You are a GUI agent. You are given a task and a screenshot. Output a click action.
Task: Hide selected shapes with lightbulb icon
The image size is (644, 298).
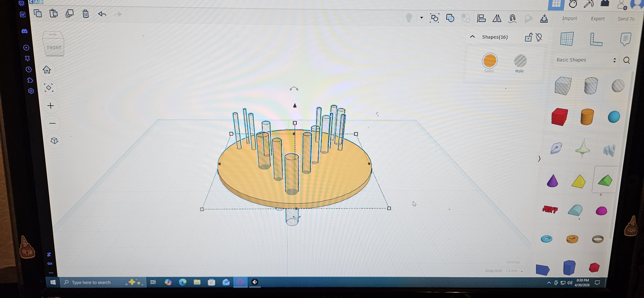pos(539,37)
